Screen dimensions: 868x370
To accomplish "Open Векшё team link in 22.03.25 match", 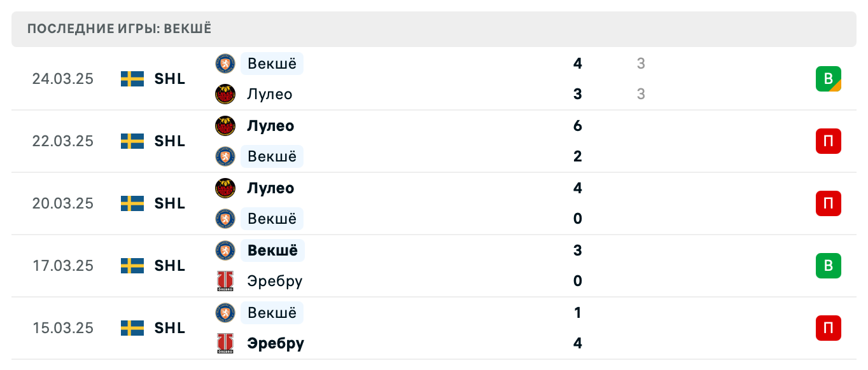I will point(272,156).
